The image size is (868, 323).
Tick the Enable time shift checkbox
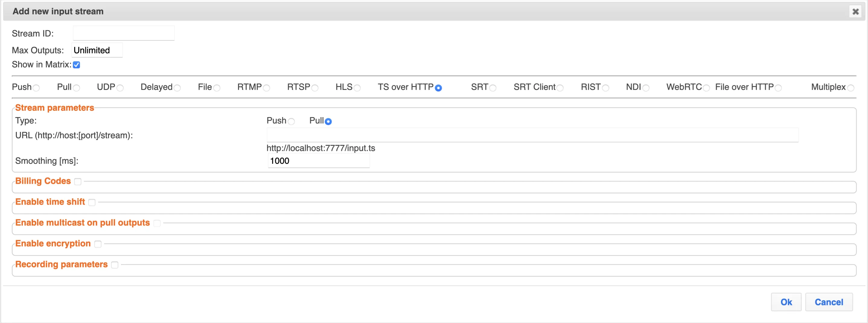(92, 203)
